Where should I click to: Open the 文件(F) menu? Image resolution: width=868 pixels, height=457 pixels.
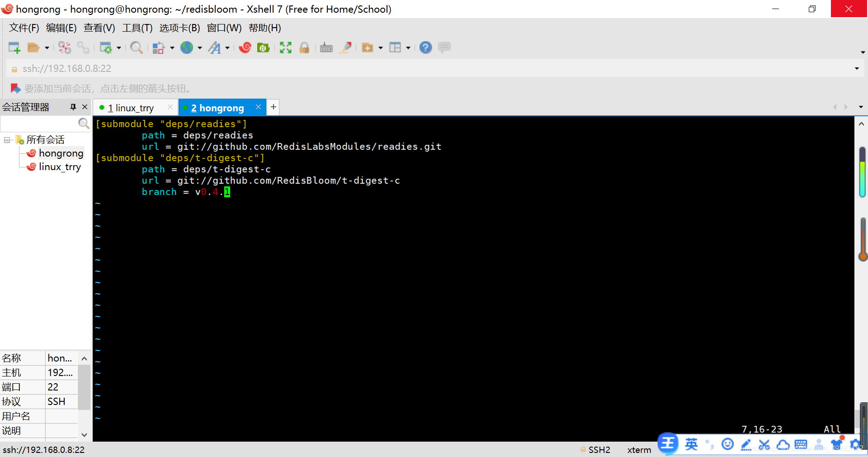[x=24, y=28]
